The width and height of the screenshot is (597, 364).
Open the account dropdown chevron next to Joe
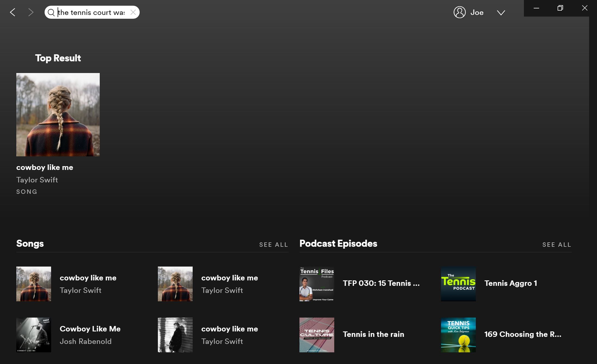501,13
